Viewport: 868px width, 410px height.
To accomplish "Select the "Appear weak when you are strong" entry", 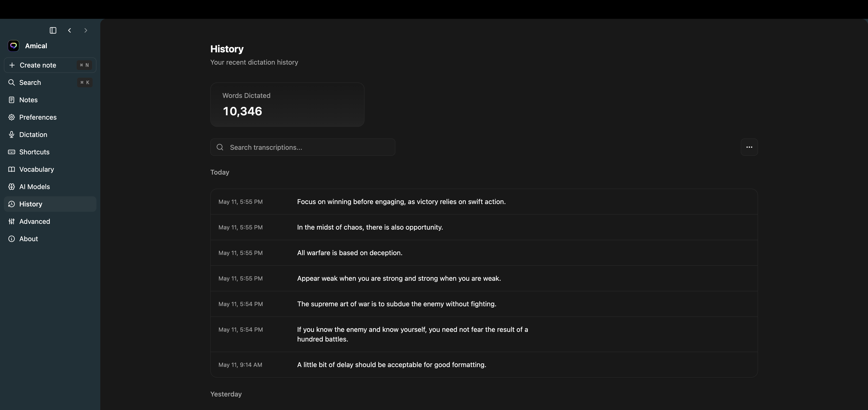I will [x=484, y=279].
